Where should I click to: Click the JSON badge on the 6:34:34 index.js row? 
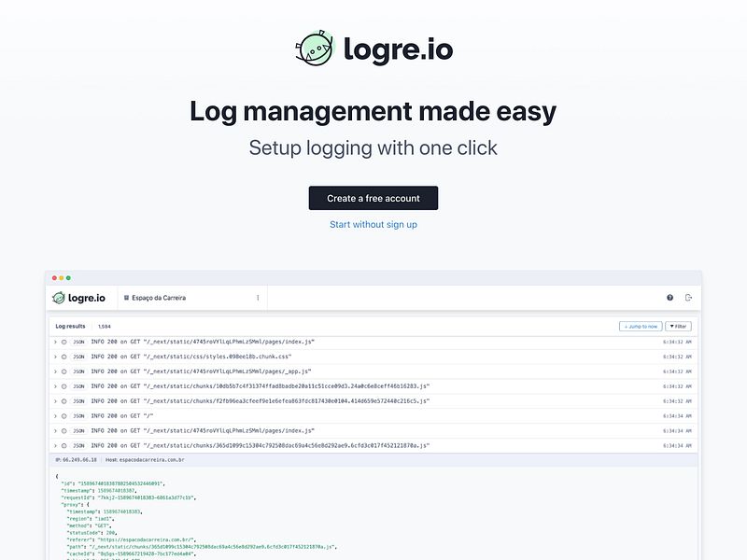(78, 431)
